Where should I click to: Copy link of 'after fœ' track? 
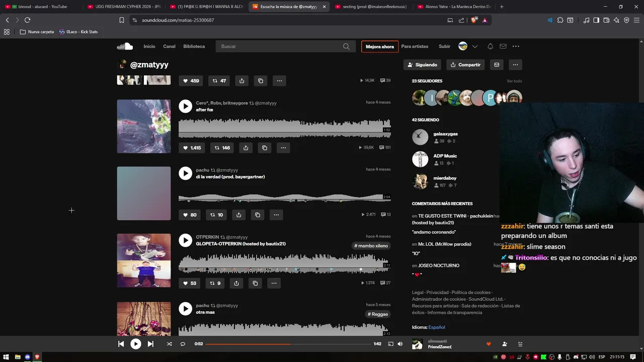265,148
